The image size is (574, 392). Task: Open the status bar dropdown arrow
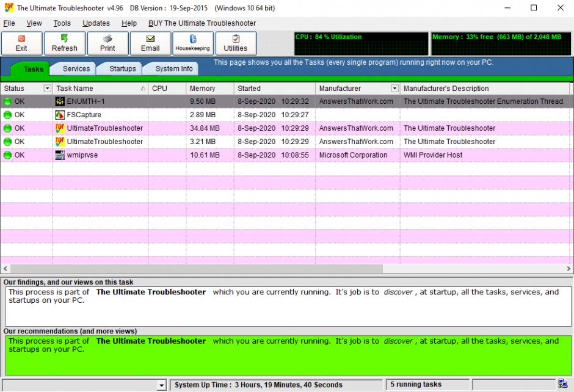(x=161, y=385)
